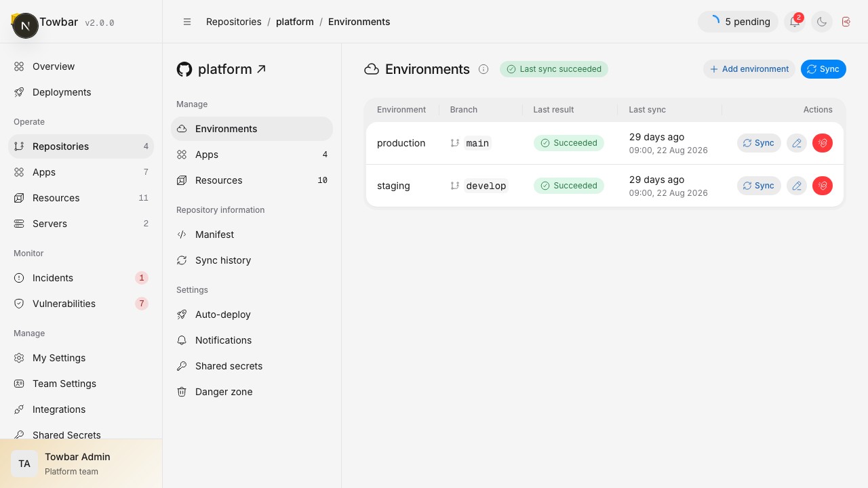Open Sync history

pyautogui.click(x=252, y=260)
